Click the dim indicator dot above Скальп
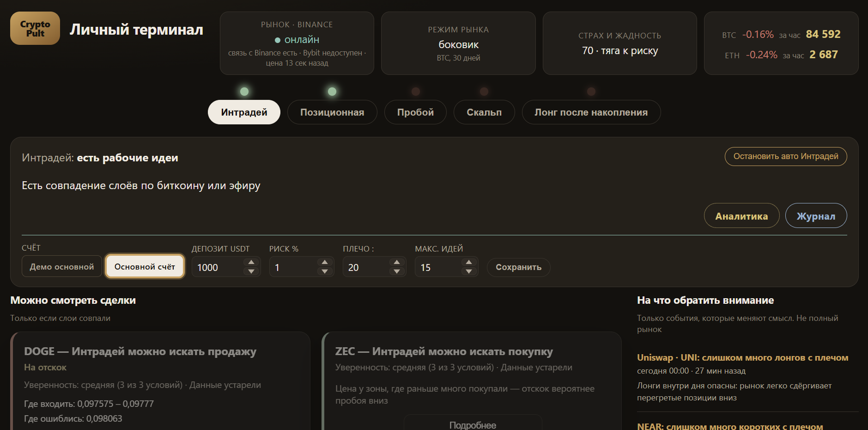 point(484,92)
